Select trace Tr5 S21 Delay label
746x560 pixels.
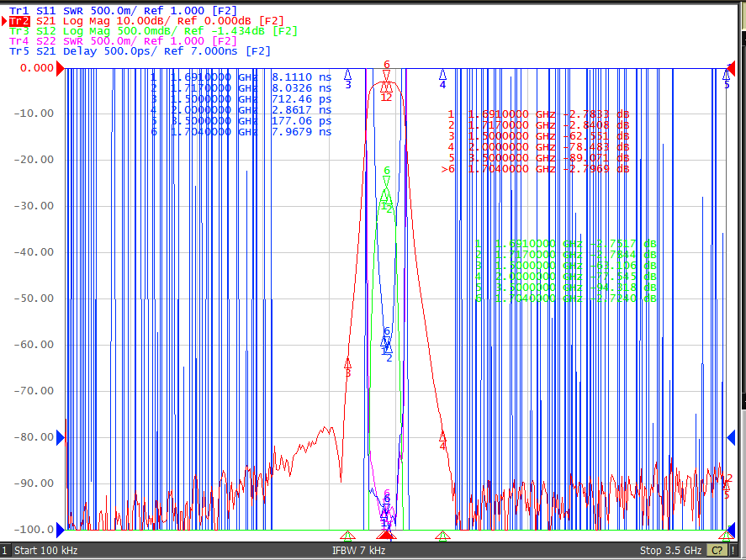click(140, 51)
